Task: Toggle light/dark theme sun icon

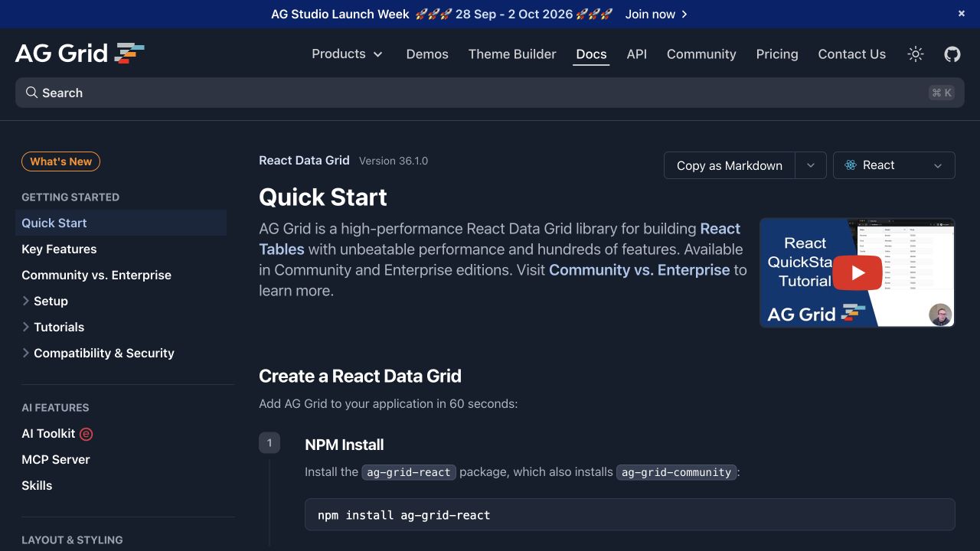Action: (x=916, y=54)
